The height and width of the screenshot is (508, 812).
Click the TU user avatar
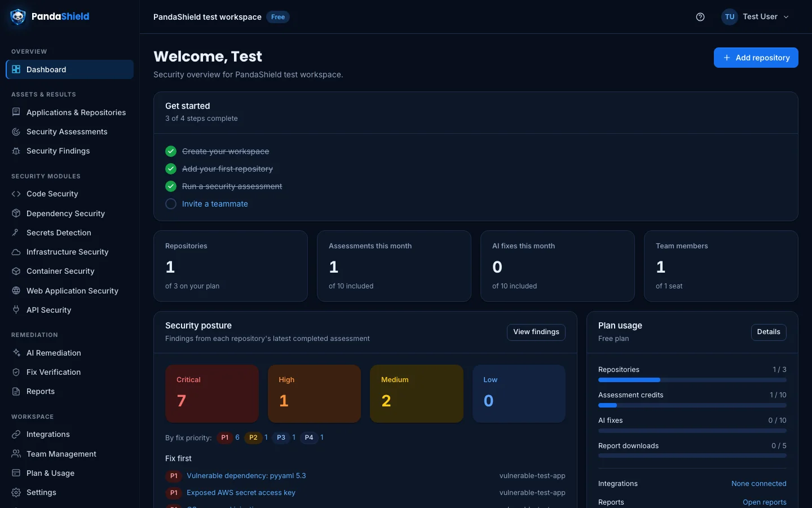coord(730,17)
